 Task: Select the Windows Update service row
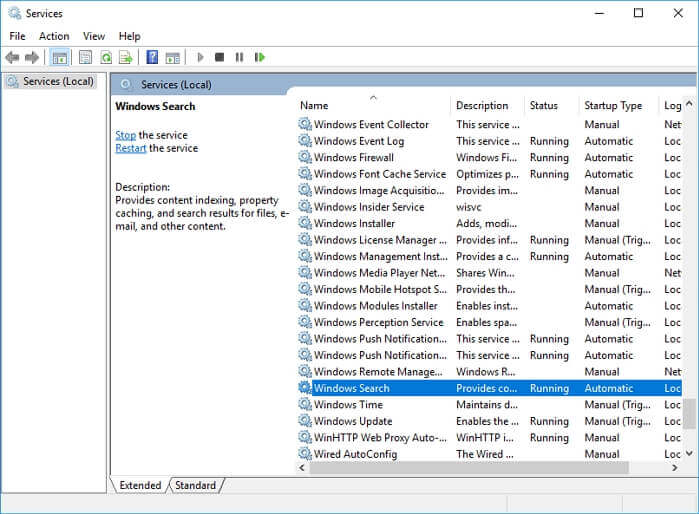352,421
